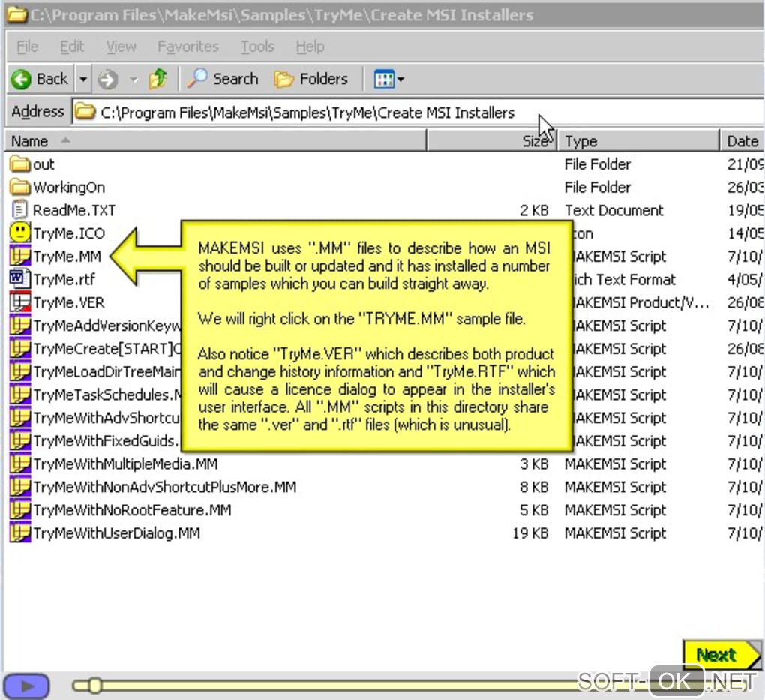Click the yellow Next arrow button
Viewport: 765px width, 700px height.
click(721, 654)
